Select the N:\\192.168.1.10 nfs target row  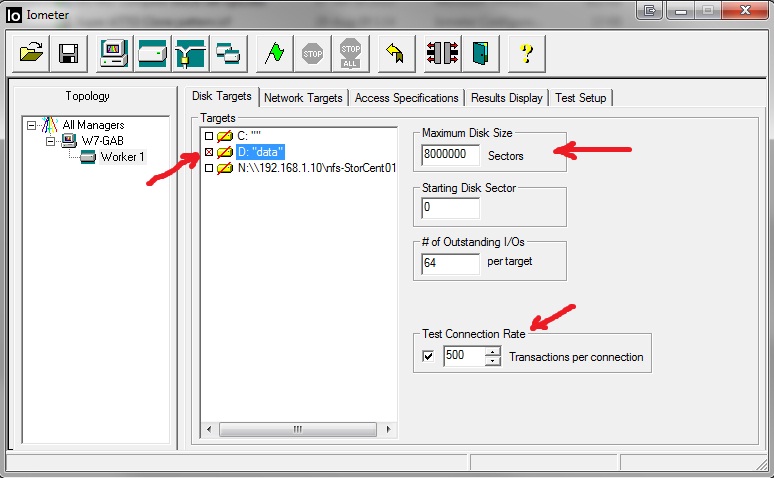click(x=316, y=168)
